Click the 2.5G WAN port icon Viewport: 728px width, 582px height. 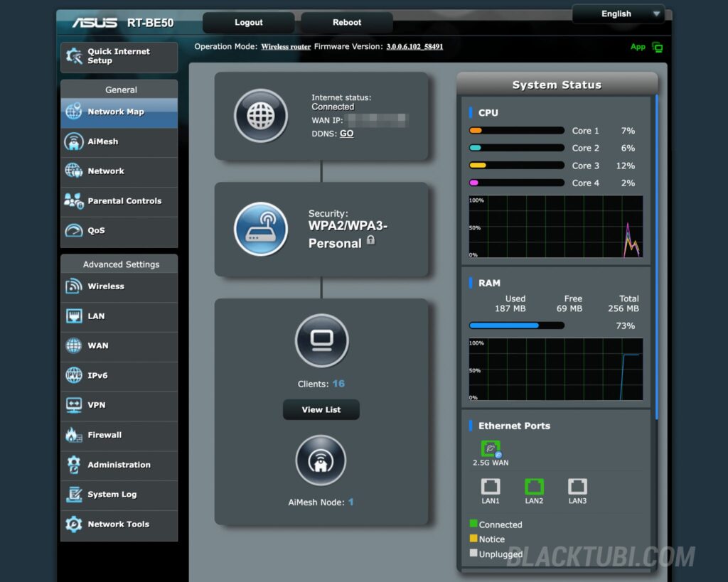pyautogui.click(x=491, y=449)
